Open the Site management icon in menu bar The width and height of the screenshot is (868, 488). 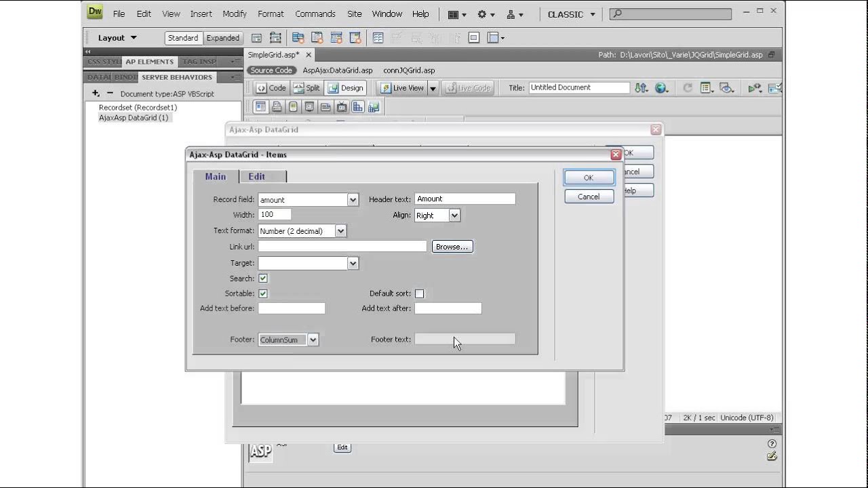(x=515, y=14)
